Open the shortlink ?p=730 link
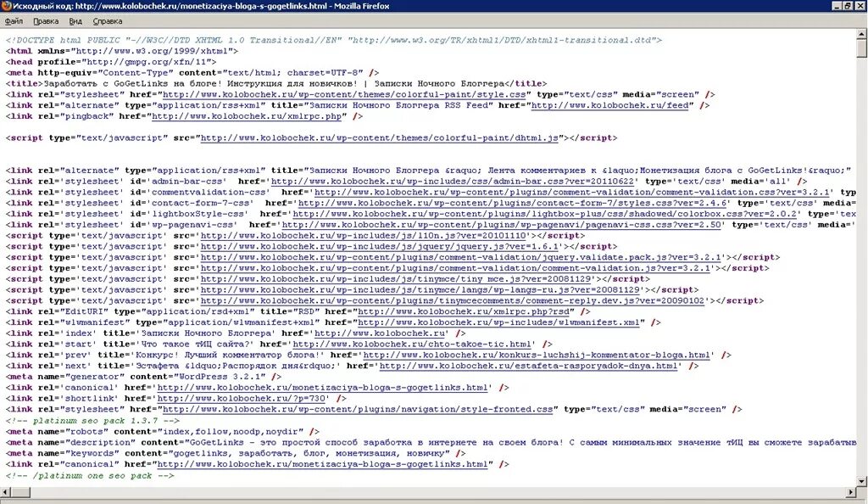The height and width of the screenshot is (504, 868). pyautogui.click(x=243, y=398)
